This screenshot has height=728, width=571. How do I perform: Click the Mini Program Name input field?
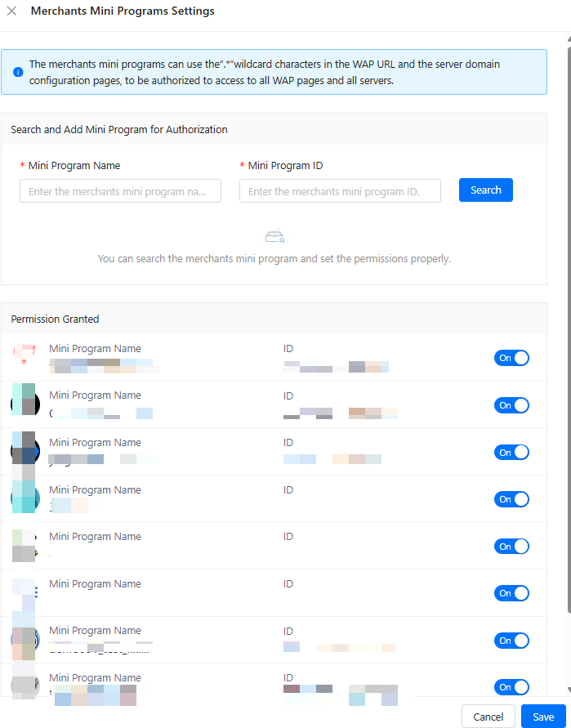(x=121, y=191)
